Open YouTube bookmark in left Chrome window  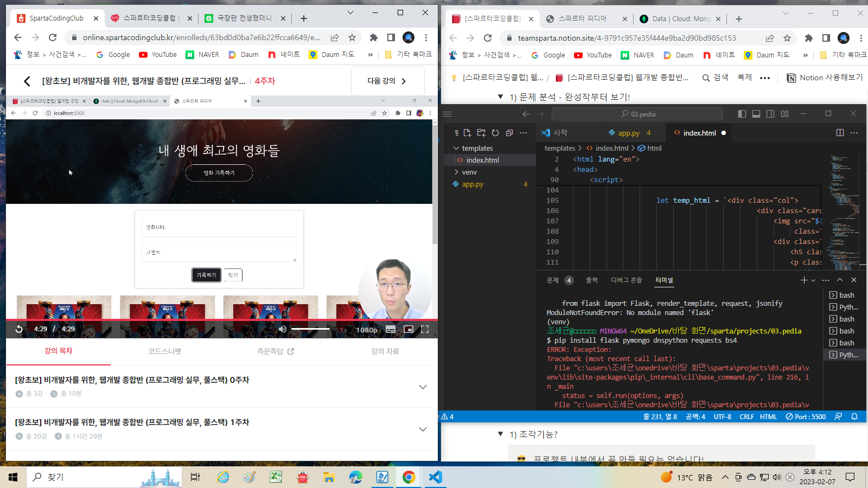point(158,54)
